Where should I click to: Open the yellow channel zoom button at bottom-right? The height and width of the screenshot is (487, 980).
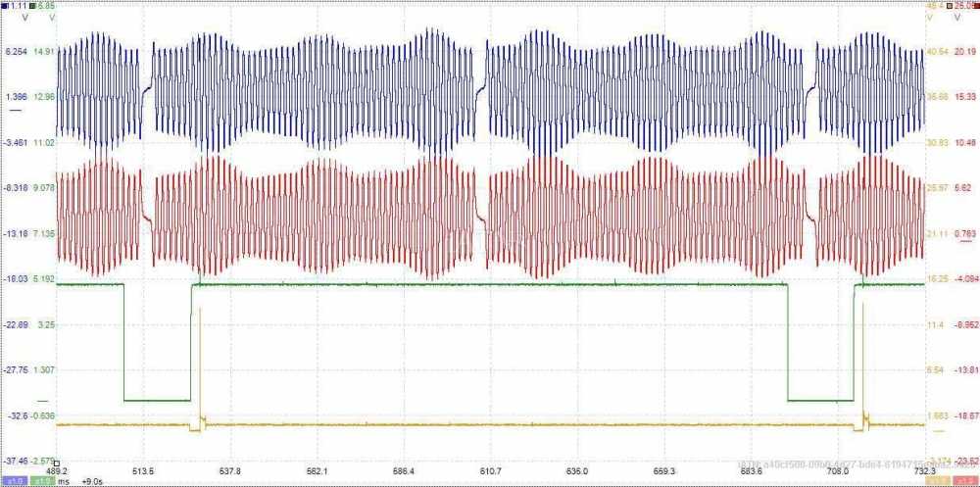click(x=936, y=480)
